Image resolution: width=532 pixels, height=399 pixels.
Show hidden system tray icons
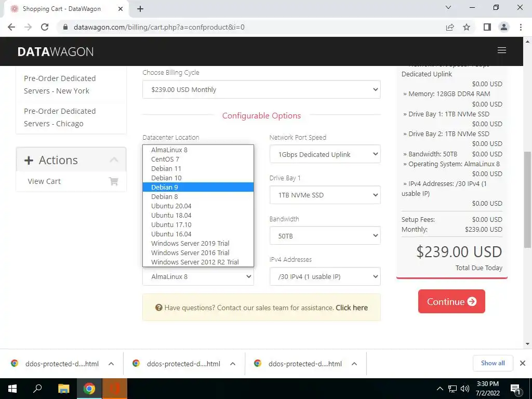point(440,389)
